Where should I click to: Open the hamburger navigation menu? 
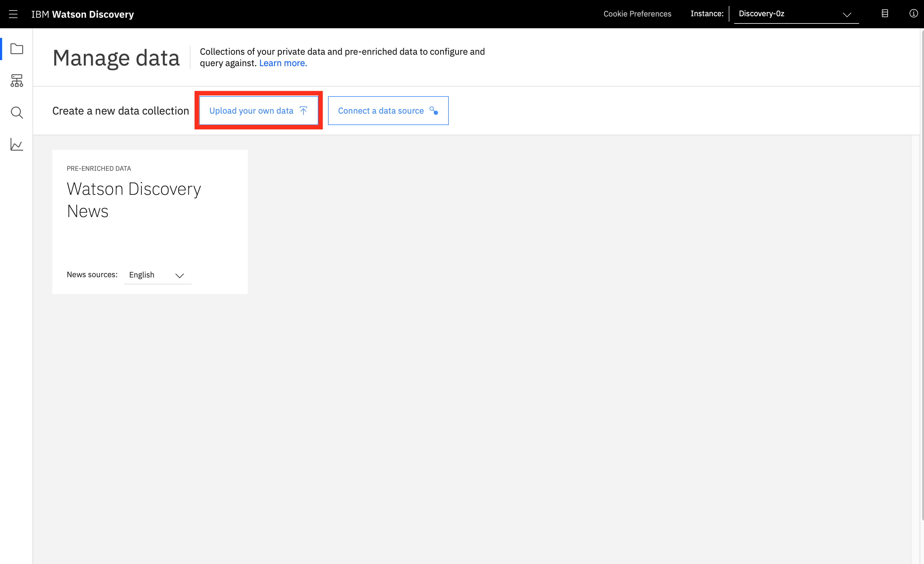click(x=14, y=14)
